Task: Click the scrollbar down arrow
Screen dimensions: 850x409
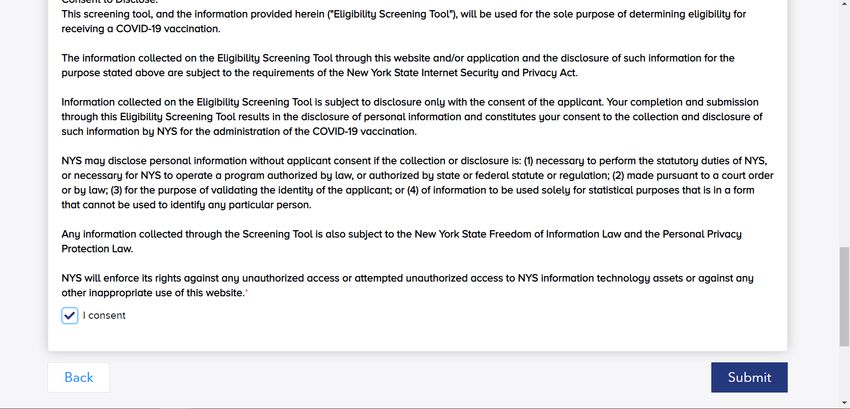Action: click(844, 404)
